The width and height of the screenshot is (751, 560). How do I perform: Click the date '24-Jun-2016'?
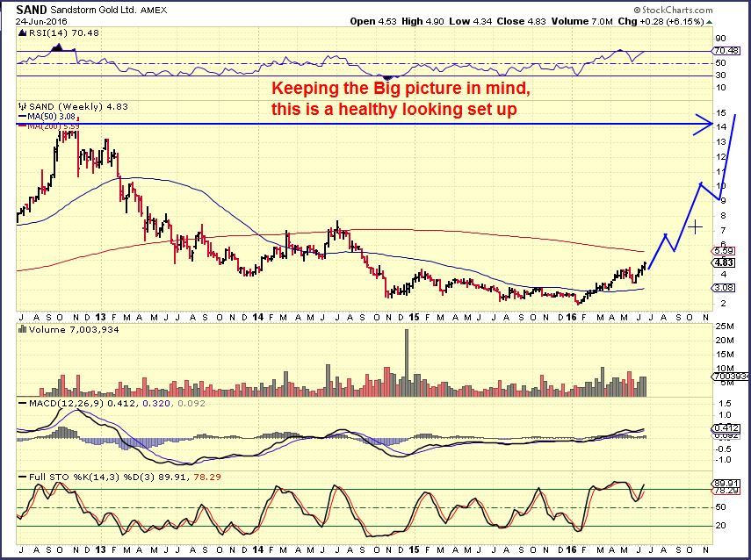click(41, 22)
